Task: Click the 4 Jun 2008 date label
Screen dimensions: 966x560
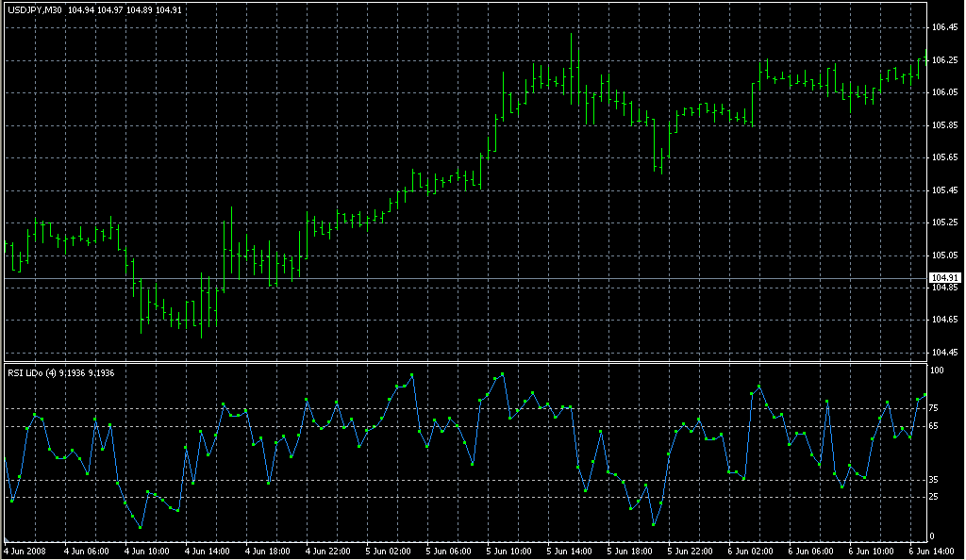Action: click(25, 551)
